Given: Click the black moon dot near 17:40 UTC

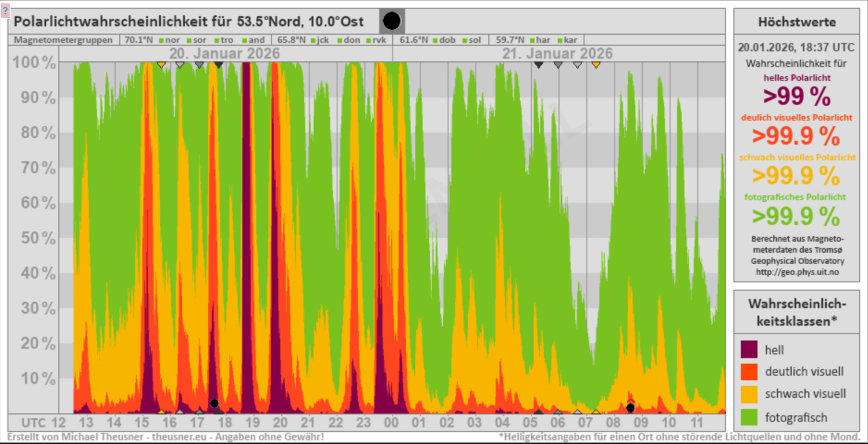Looking at the screenshot, I should coord(214,403).
